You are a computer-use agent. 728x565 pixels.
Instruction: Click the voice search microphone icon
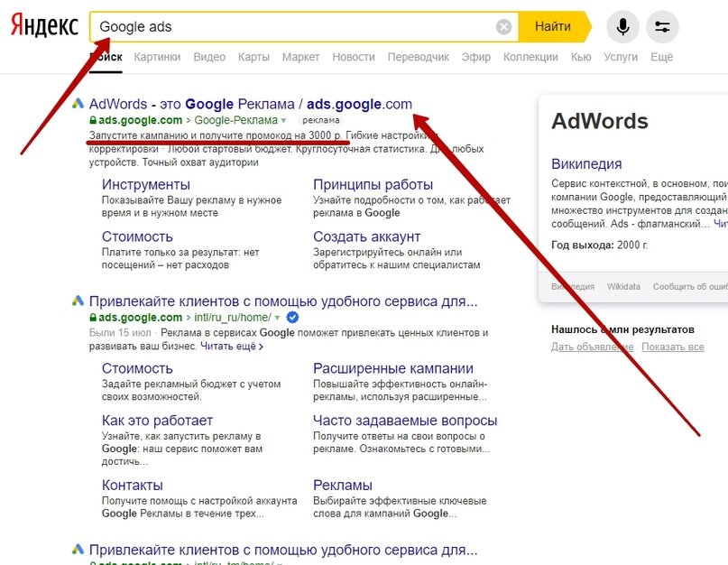[622, 27]
